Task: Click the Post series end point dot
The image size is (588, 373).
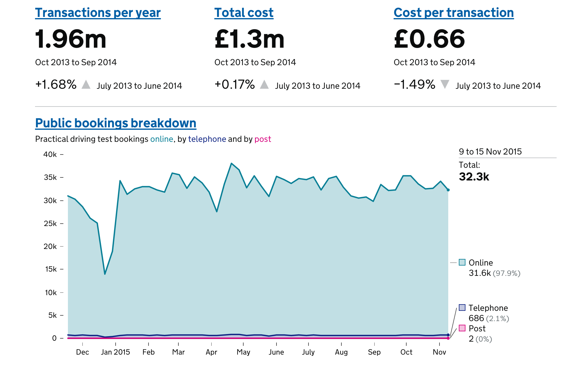Action: pyautogui.click(x=448, y=338)
